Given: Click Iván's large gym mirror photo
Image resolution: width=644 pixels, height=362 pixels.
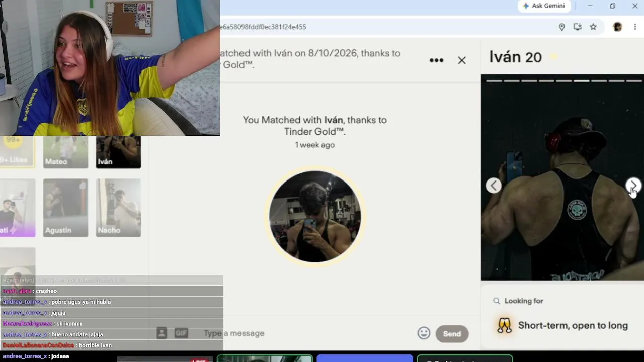Looking at the screenshot, I should (x=562, y=177).
